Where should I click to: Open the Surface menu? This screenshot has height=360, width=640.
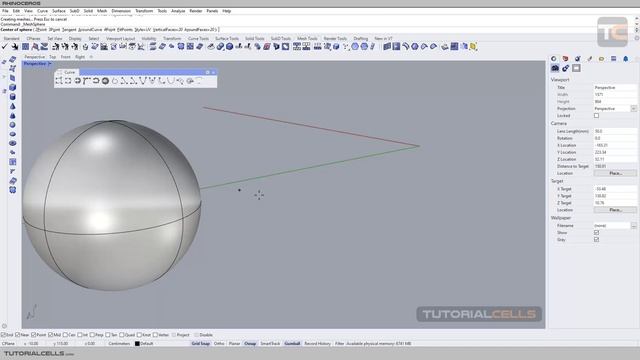pyautogui.click(x=59, y=11)
